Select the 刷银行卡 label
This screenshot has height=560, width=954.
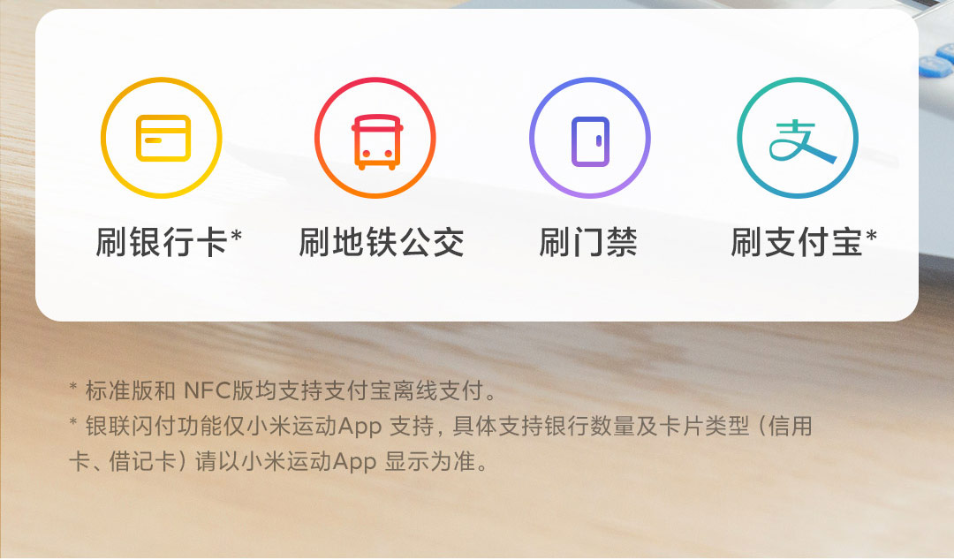tap(162, 242)
